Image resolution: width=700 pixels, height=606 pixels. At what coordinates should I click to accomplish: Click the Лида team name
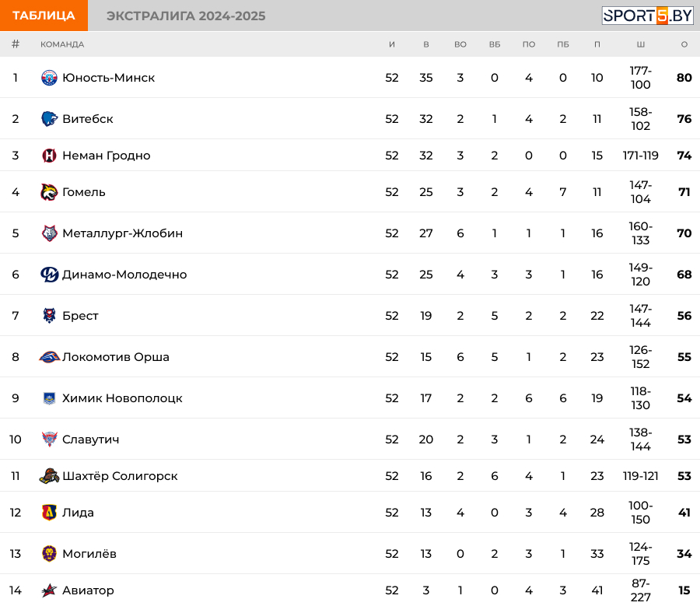click(x=78, y=513)
